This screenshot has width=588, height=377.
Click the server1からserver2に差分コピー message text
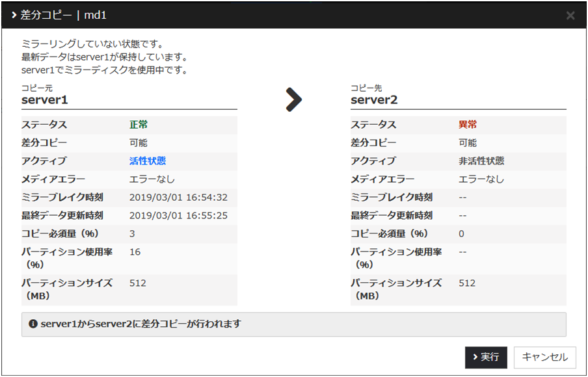click(x=140, y=324)
